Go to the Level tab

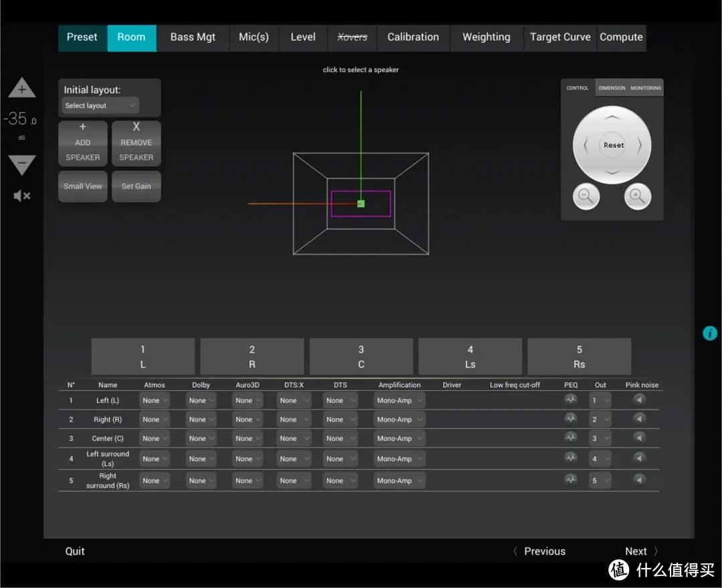tap(303, 37)
